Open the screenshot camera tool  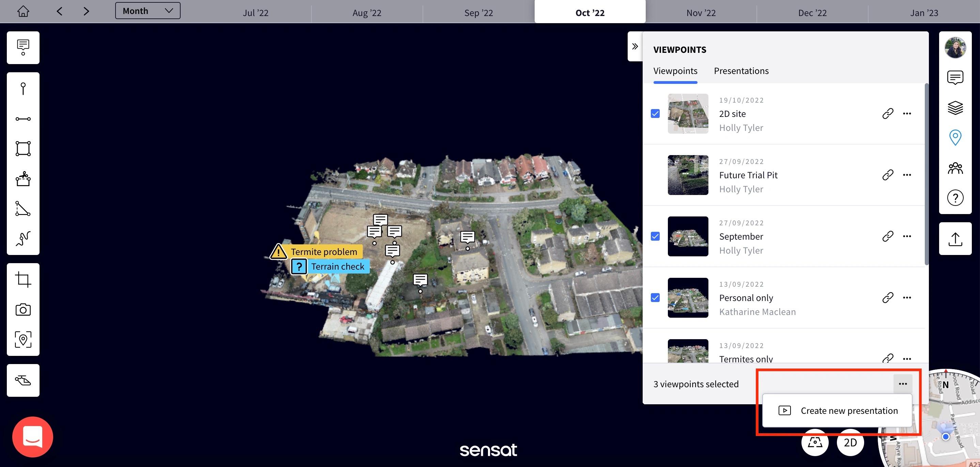(23, 310)
